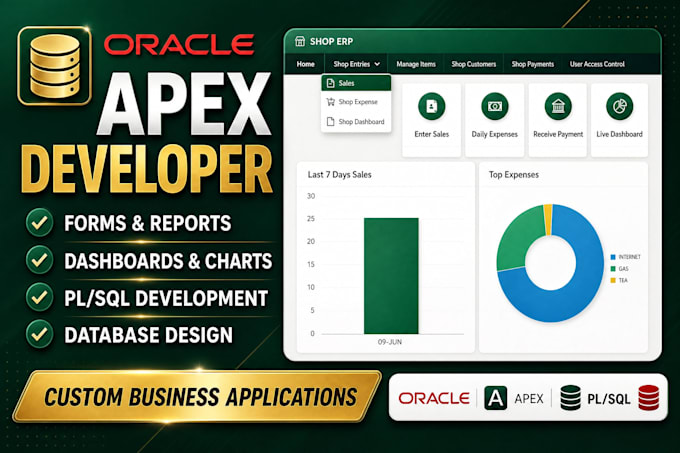Click the PL/SQL text in badge
Viewport: 680px width, 453px height.
(608, 399)
